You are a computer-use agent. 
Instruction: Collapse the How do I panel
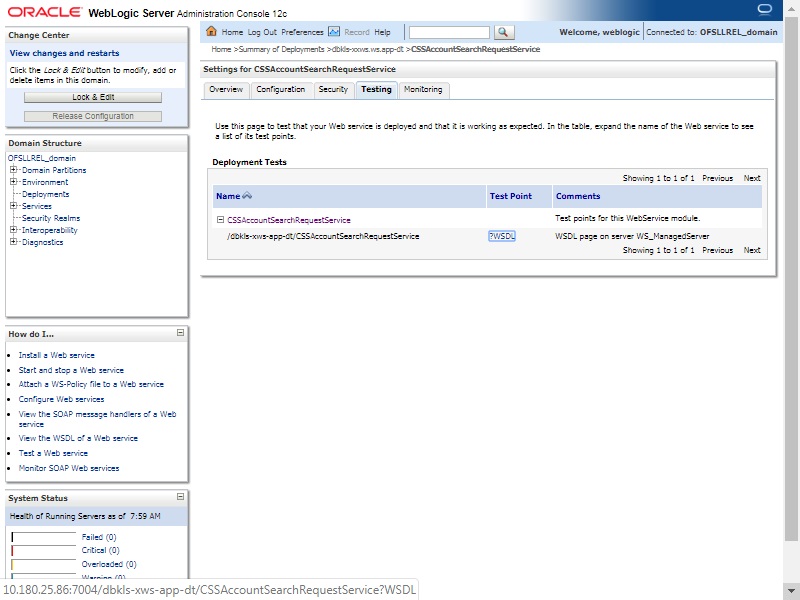tap(180, 333)
